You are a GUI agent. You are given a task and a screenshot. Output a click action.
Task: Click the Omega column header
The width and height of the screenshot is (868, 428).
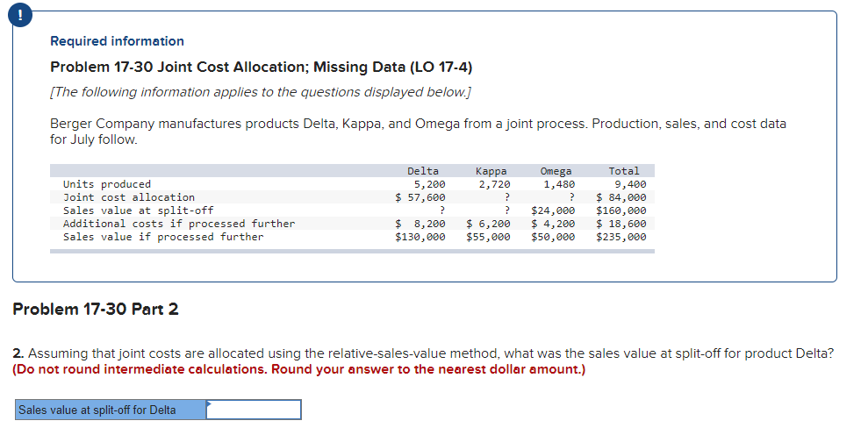pyautogui.click(x=556, y=171)
